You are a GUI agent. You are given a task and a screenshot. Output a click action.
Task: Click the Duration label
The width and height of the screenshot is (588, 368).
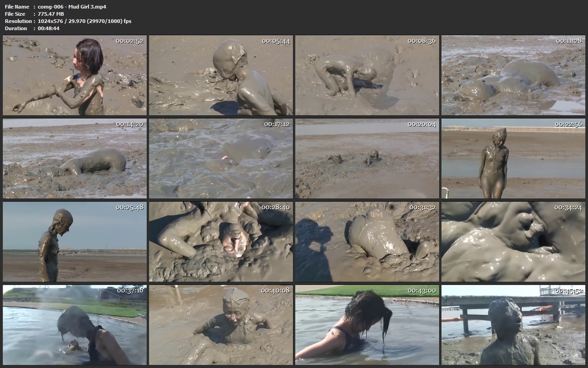[16, 28]
